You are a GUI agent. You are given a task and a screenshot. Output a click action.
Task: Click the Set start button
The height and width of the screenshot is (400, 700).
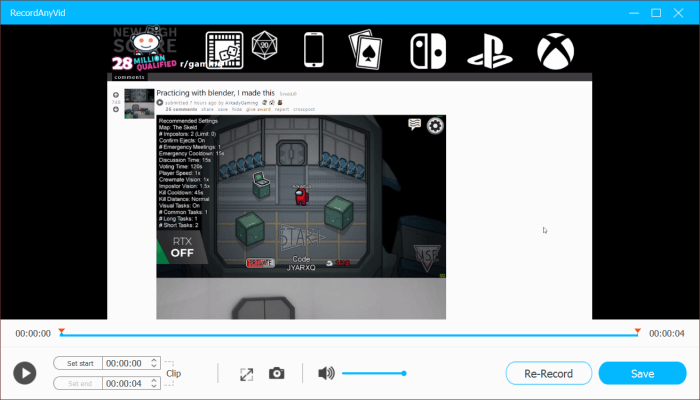(x=78, y=363)
